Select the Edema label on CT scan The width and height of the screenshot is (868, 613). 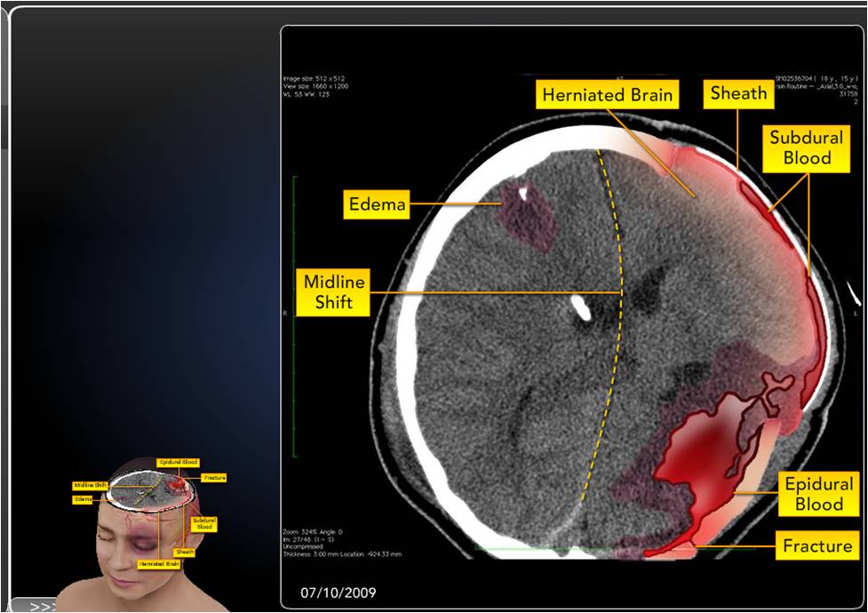click(376, 205)
